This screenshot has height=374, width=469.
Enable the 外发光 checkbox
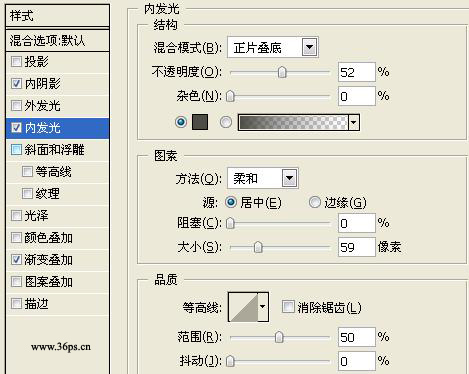[16, 106]
